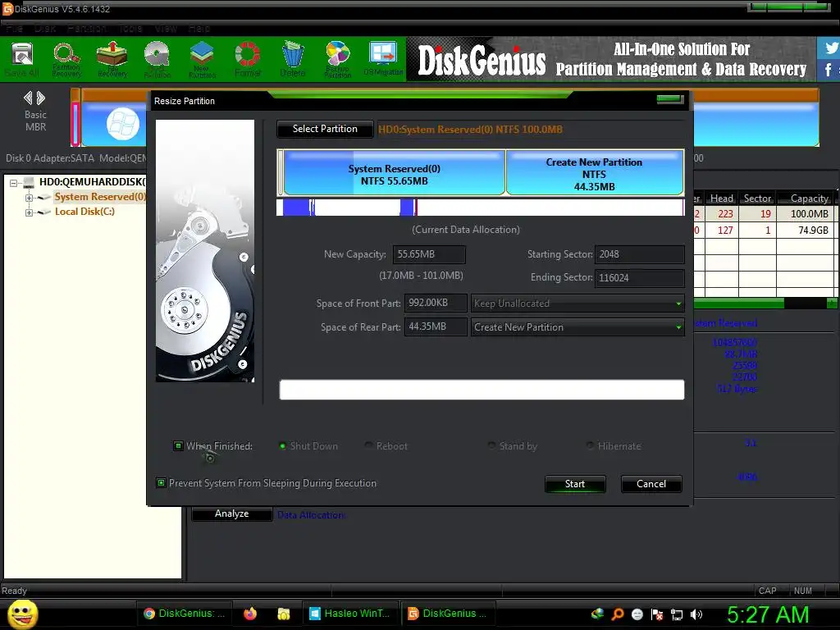
Task: Open the Keep Unallocated dropdown
Action: coord(577,304)
